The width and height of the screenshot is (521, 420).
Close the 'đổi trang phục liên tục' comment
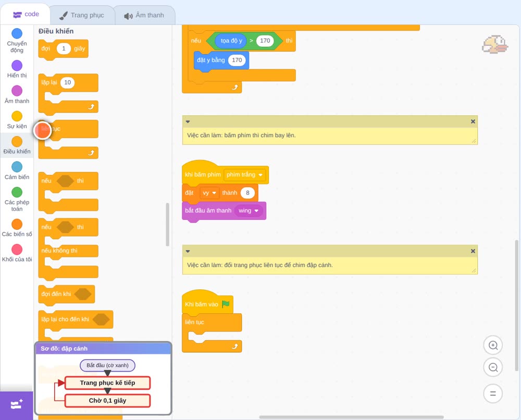(473, 251)
